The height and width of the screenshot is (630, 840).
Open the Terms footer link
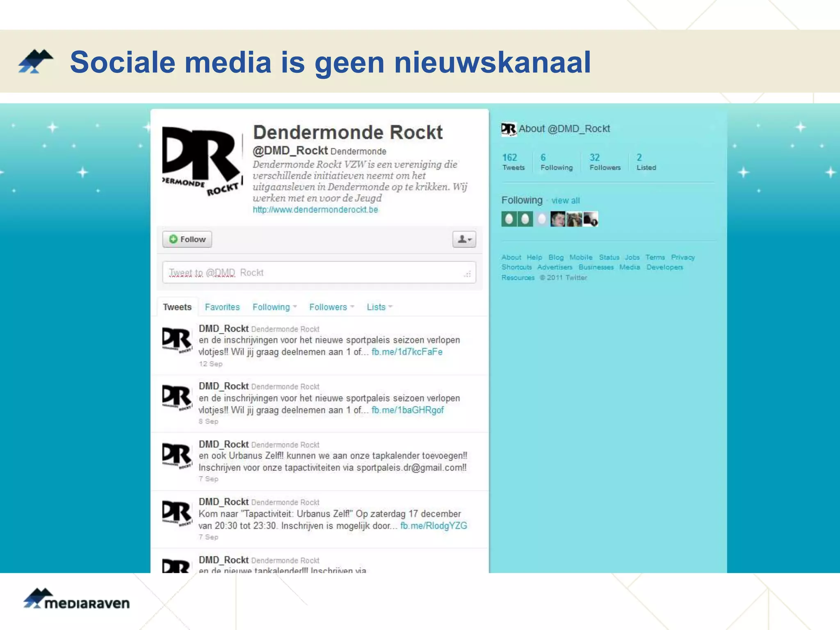[x=655, y=257]
